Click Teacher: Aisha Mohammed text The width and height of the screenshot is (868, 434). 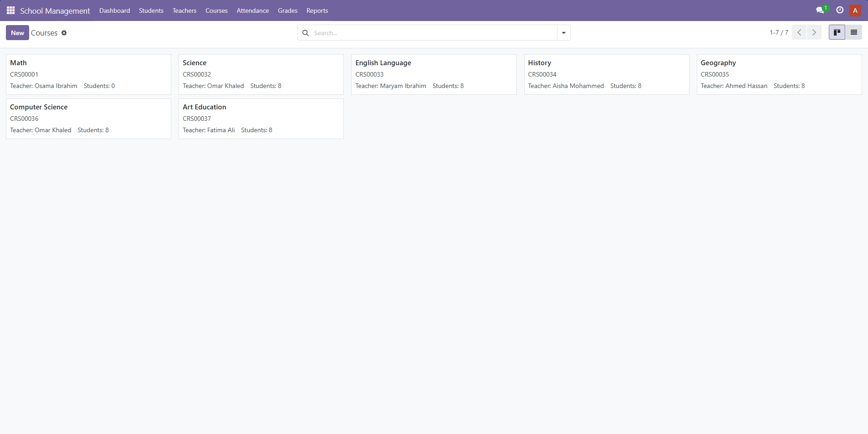(566, 86)
